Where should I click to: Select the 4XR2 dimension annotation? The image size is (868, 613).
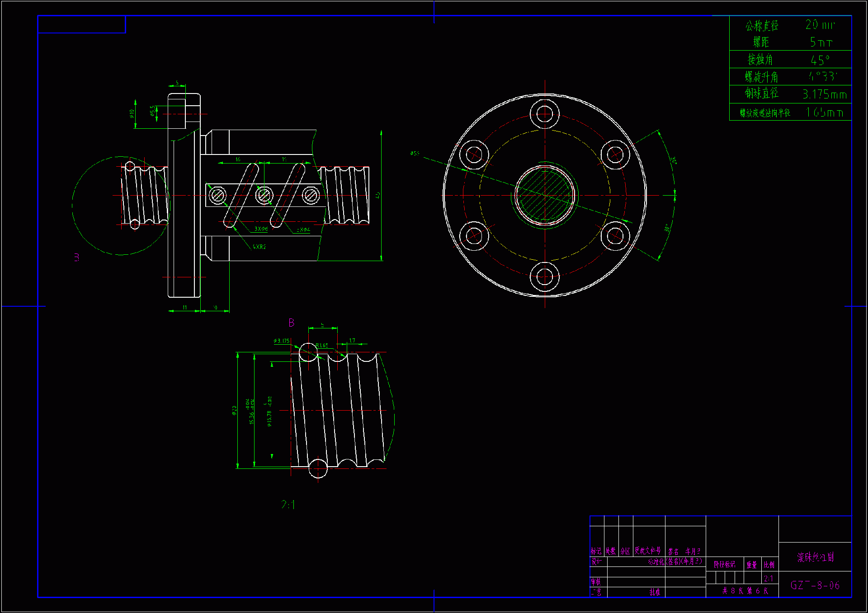pos(259,247)
